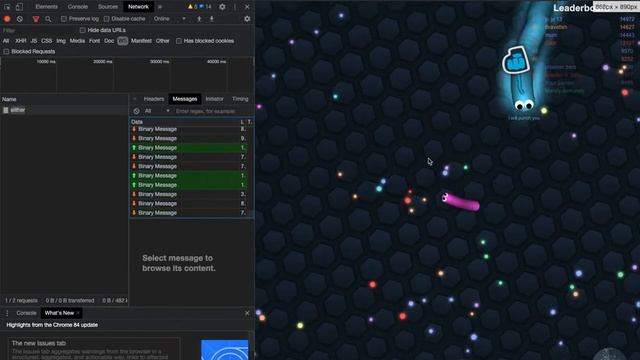This screenshot has height=360, width=640.
Task: Check Has blocked cookies
Action: [179, 41]
